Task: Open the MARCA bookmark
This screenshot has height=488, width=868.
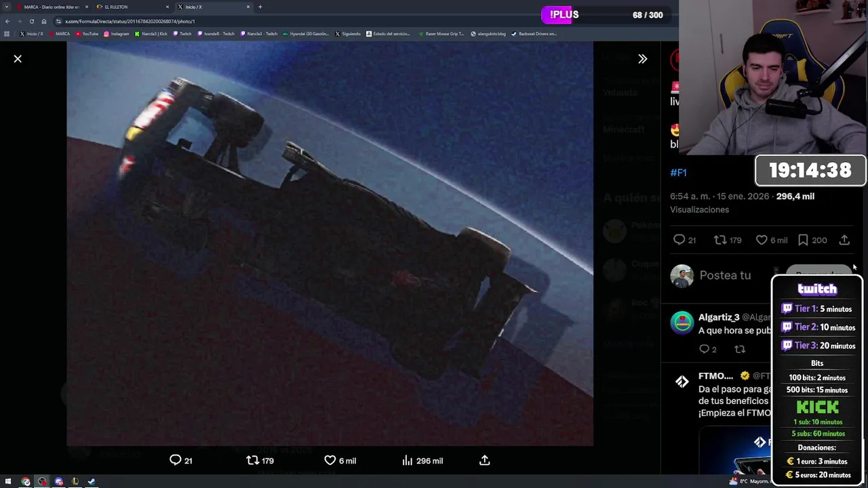Action: click(x=60, y=34)
